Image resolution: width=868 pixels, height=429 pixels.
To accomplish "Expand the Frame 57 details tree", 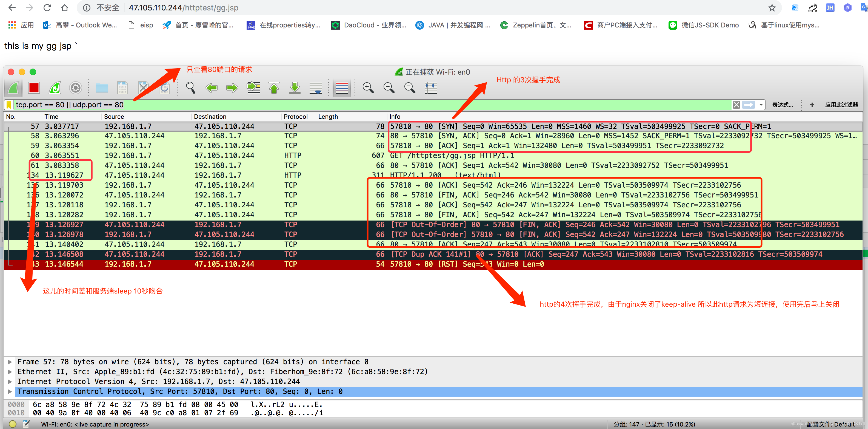I will pos(10,362).
